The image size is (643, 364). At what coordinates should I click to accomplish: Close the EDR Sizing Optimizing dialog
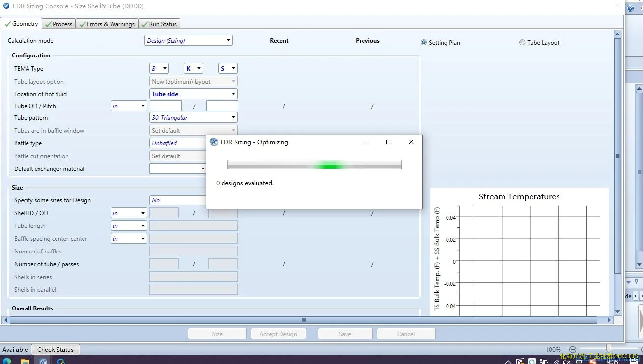pos(411,142)
